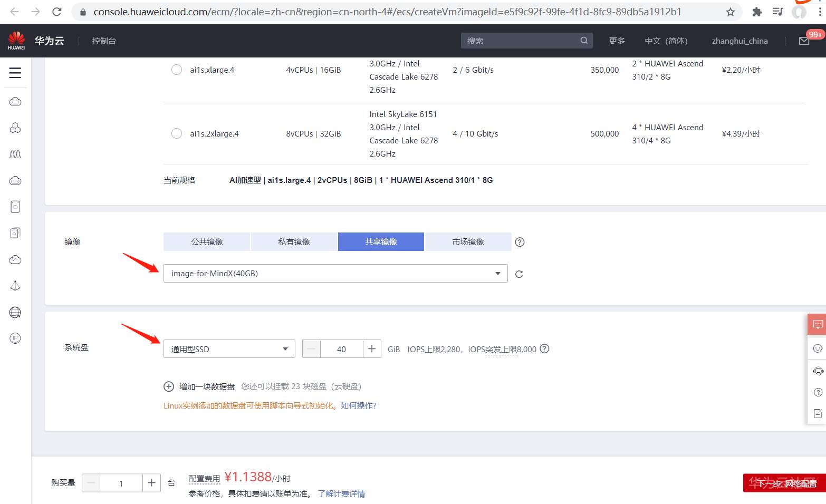Click the image help question mark icon
This screenshot has width=826, height=504.
520,242
